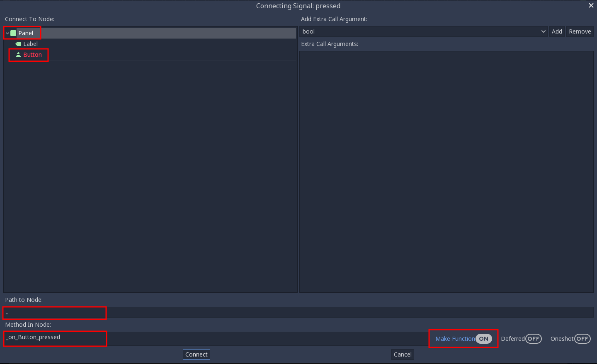Screen dimensions: 597x364
Task: Enable the Deferred connection option
Action: pos(534,338)
